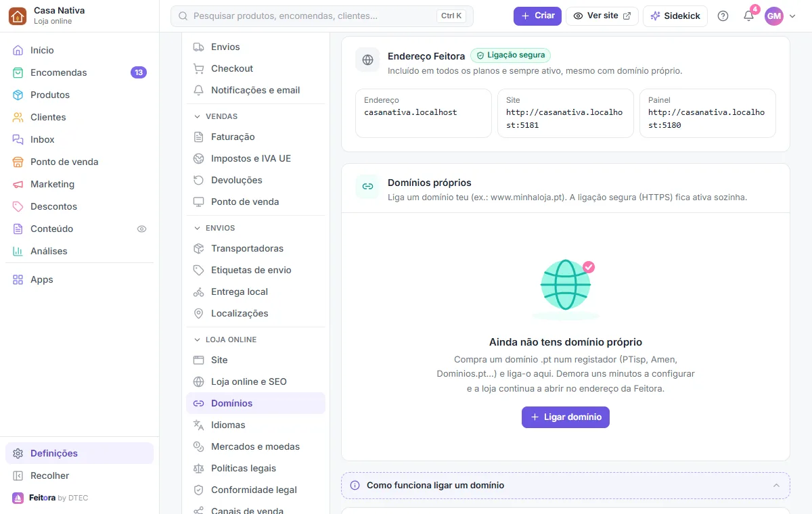Screen dimensions: 812x514
Task: Click the Transportadoras package icon
Action: (x=198, y=248)
